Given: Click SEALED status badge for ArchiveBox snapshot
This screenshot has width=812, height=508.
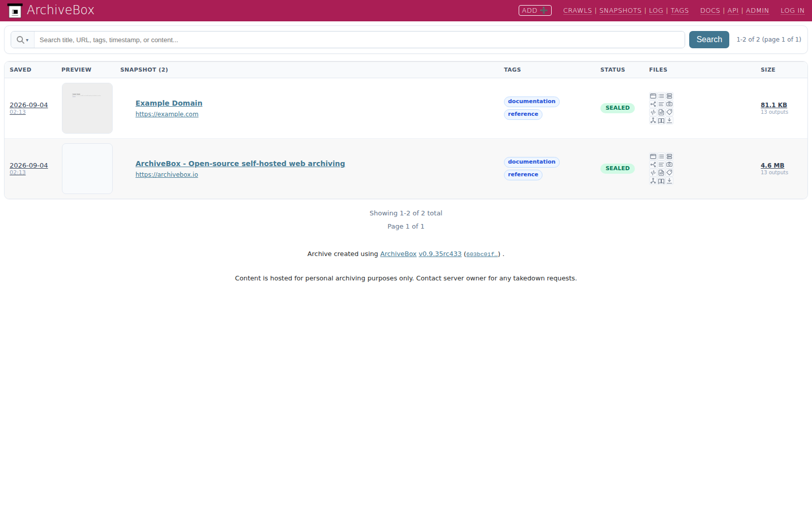Looking at the screenshot, I should (618, 169).
